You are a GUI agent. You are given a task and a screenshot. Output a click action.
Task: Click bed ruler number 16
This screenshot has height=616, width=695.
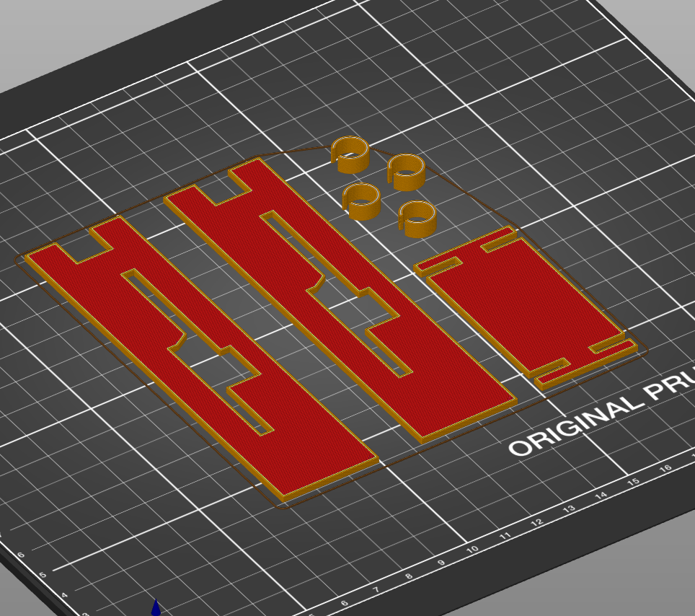coord(665,469)
